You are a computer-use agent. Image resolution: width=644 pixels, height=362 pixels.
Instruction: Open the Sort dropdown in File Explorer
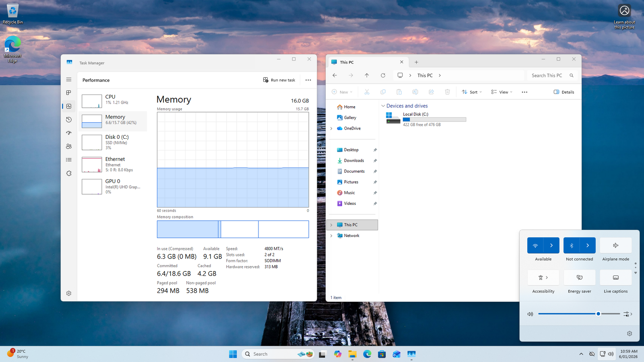(472, 92)
